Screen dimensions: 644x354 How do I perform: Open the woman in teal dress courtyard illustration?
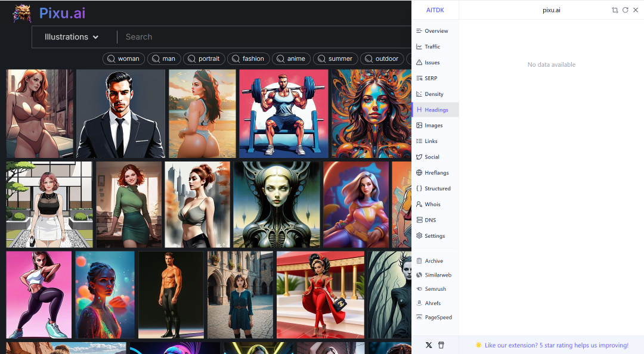[240, 295]
